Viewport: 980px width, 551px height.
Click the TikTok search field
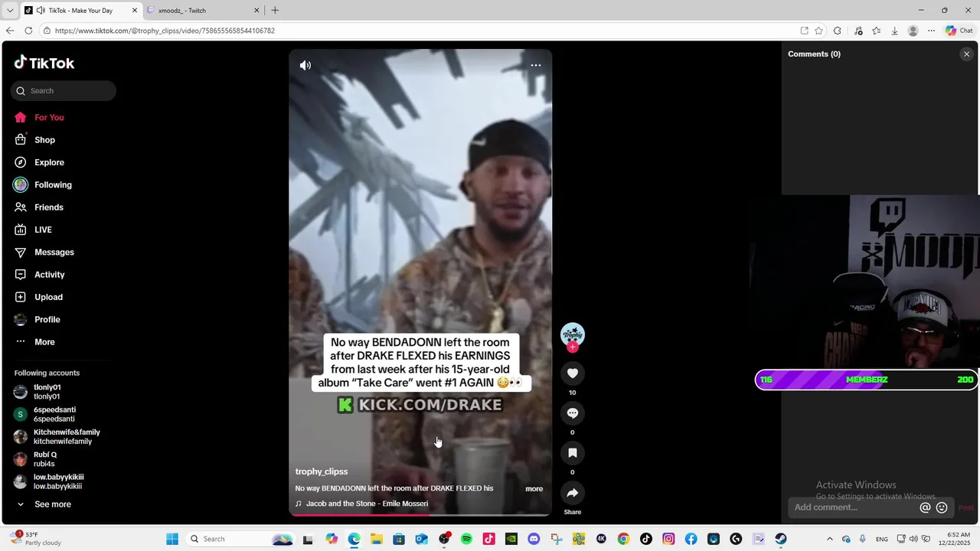pyautogui.click(x=64, y=91)
